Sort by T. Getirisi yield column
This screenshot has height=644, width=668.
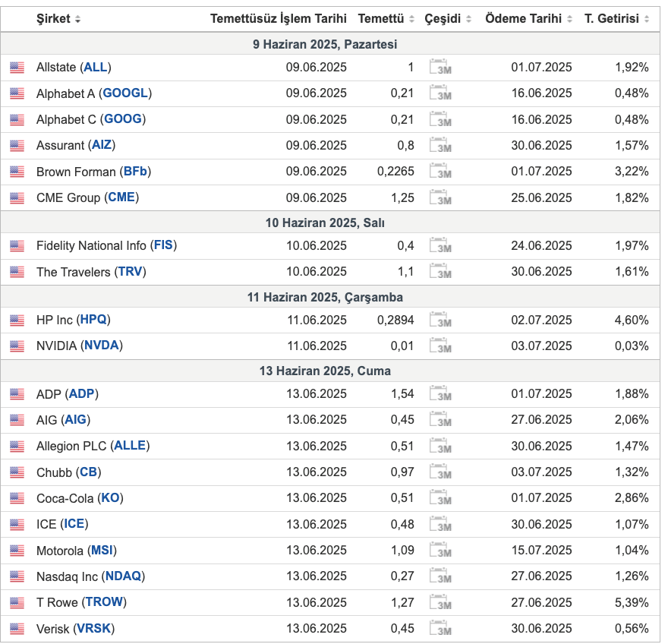(x=616, y=19)
